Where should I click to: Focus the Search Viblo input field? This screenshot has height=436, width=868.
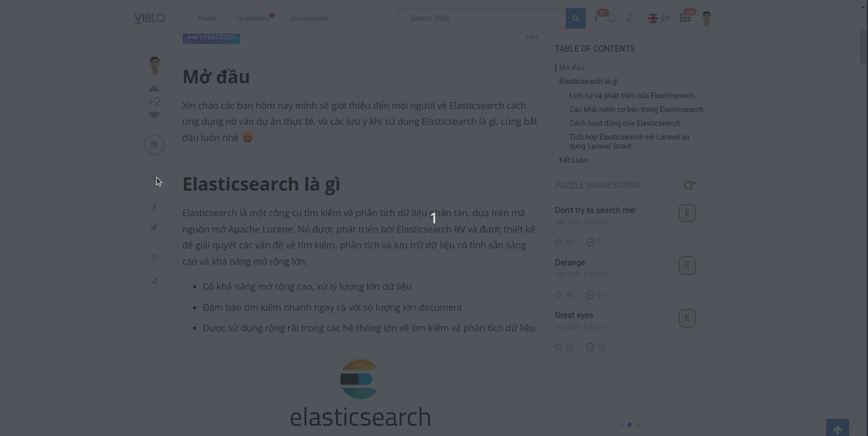[481, 18]
